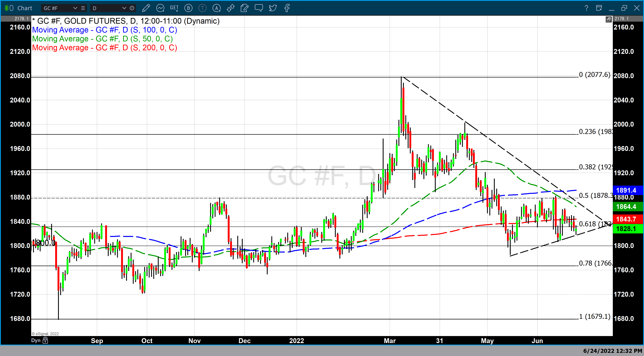The width and height of the screenshot is (644, 356).
Task: Open the symbol list hamburger icon
Action: click(x=83, y=8)
